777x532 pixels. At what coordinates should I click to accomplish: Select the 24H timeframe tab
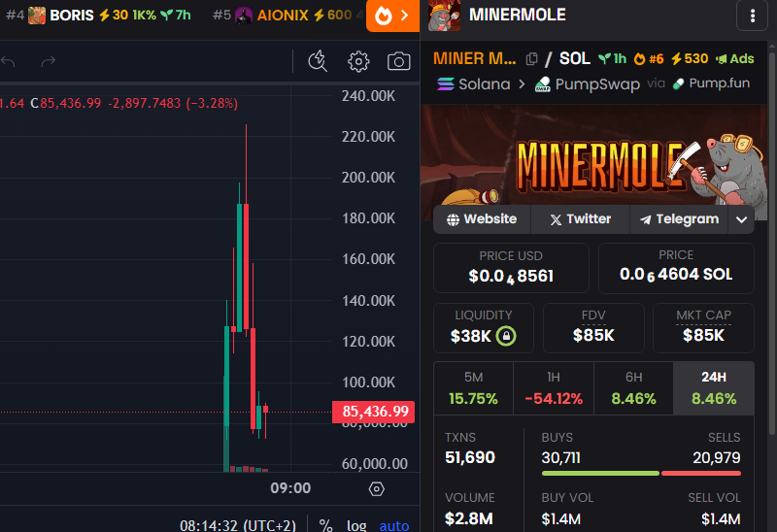coord(714,388)
